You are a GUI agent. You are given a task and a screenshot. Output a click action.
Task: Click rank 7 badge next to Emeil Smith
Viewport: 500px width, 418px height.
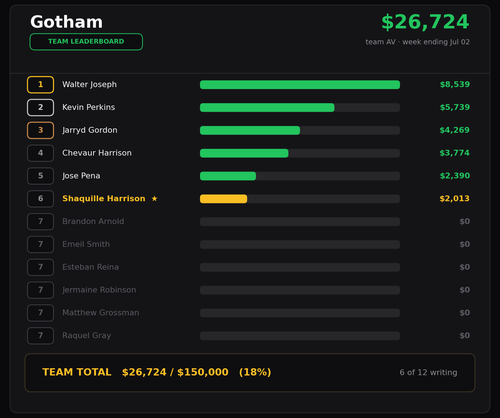click(x=40, y=244)
